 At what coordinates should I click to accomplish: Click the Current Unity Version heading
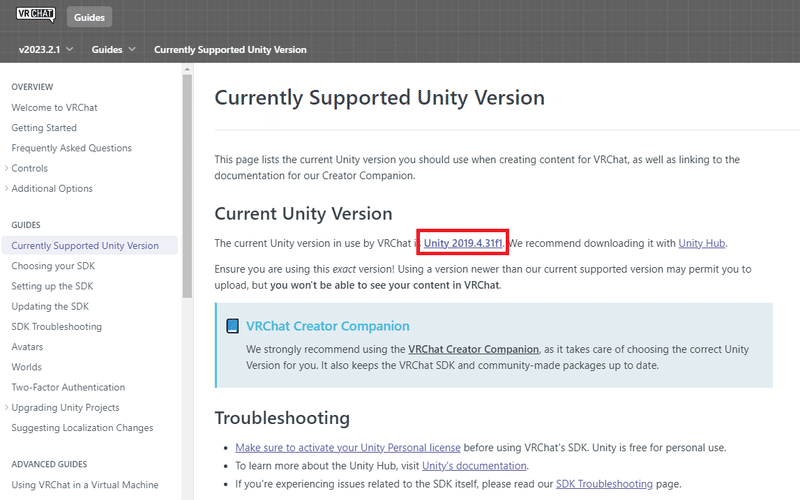pyautogui.click(x=303, y=213)
